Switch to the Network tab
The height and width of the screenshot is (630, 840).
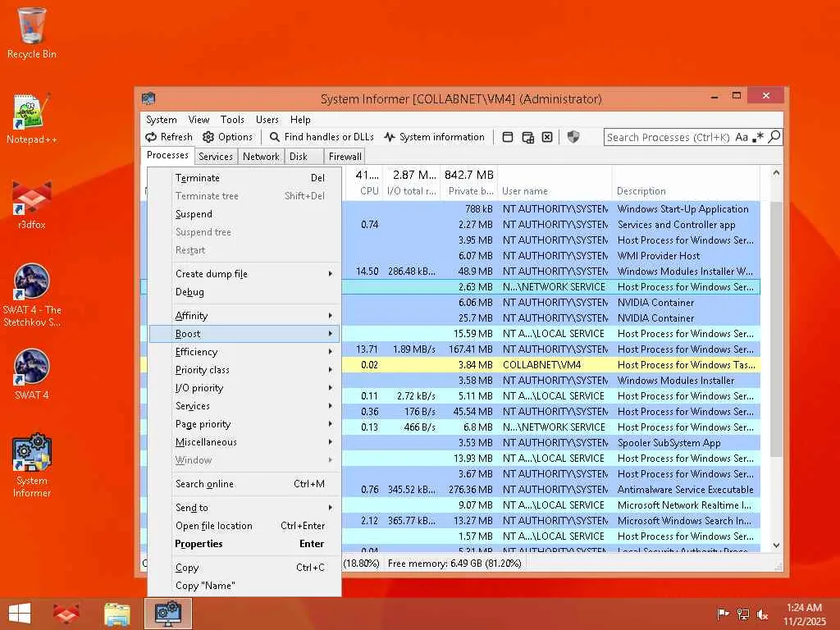pyautogui.click(x=261, y=157)
